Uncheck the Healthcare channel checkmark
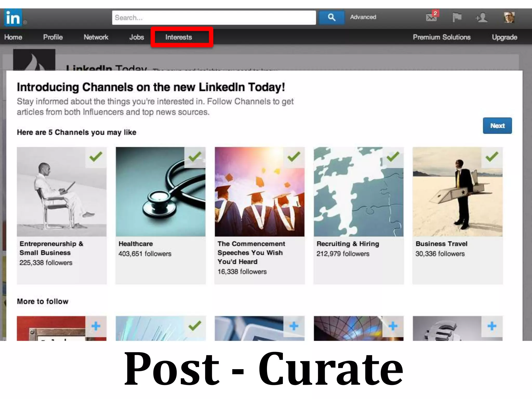Image resolution: width=532 pixels, height=399 pixels. coord(195,157)
